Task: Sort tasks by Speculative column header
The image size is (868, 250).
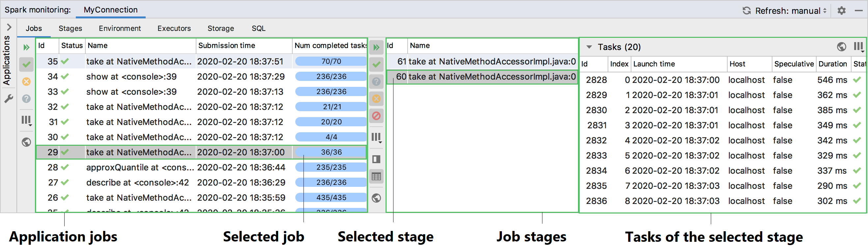Action: (x=794, y=64)
